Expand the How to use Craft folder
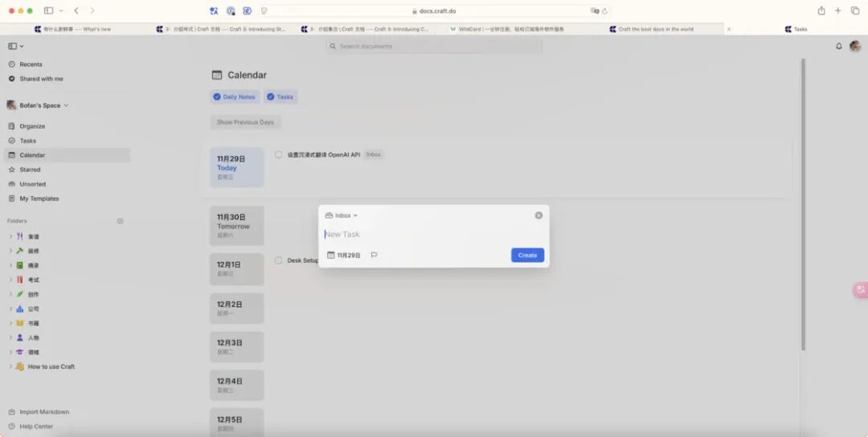Screen dimensions: 868x437 pos(10,366)
